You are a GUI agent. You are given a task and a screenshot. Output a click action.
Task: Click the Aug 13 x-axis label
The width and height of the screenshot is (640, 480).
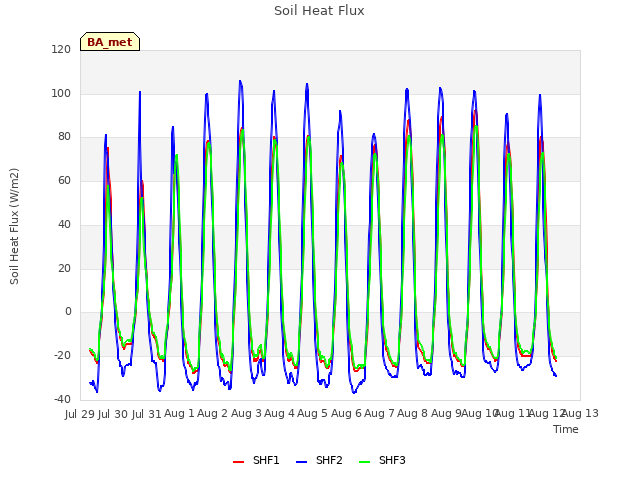tap(580, 413)
